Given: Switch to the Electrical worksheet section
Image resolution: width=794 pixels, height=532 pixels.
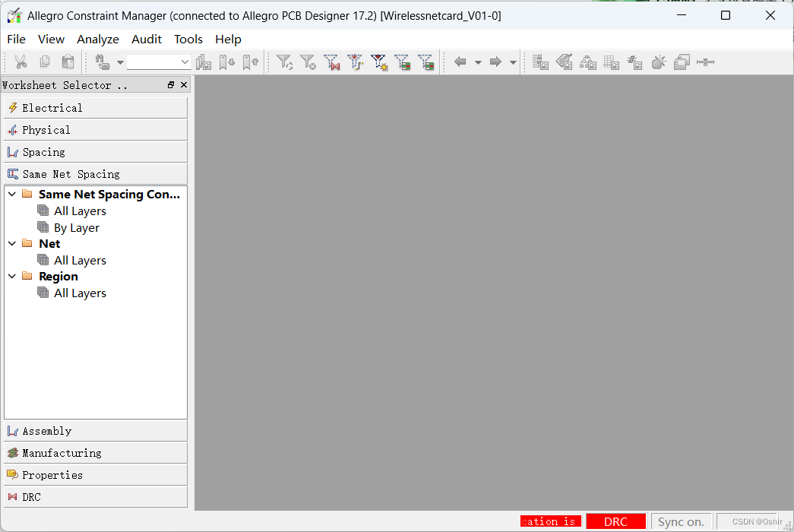Looking at the screenshot, I should pyautogui.click(x=95, y=108).
